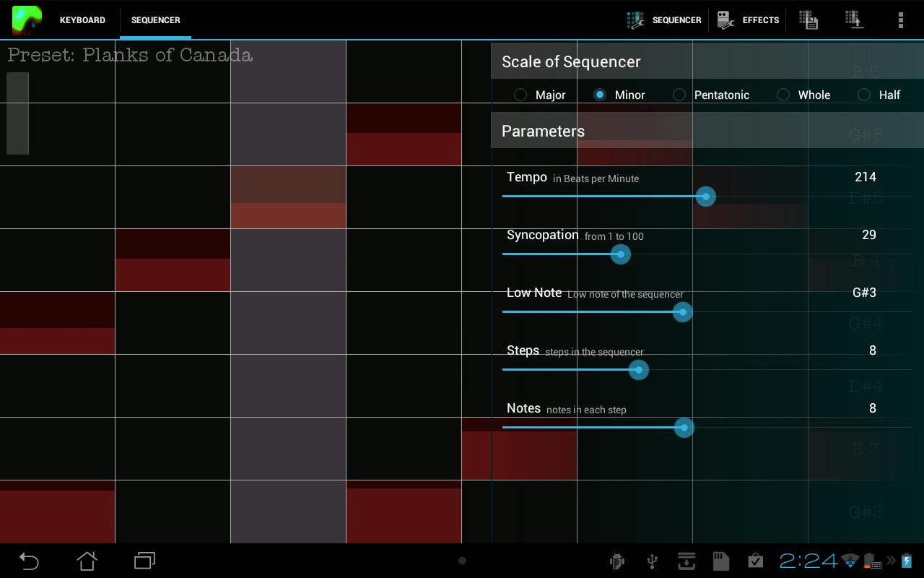Screen dimensions: 924x578
Task: Open the Sequencer settings panel button
Action: (x=664, y=20)
